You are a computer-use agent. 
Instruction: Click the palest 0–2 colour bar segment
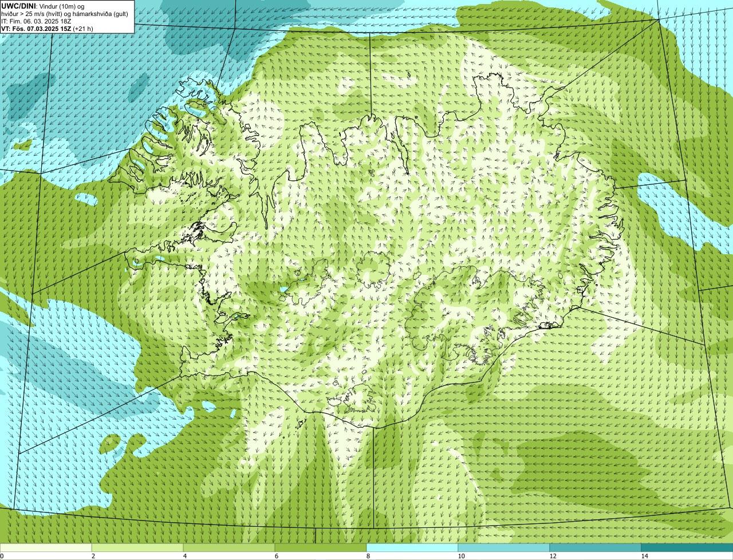click(46, 548)
